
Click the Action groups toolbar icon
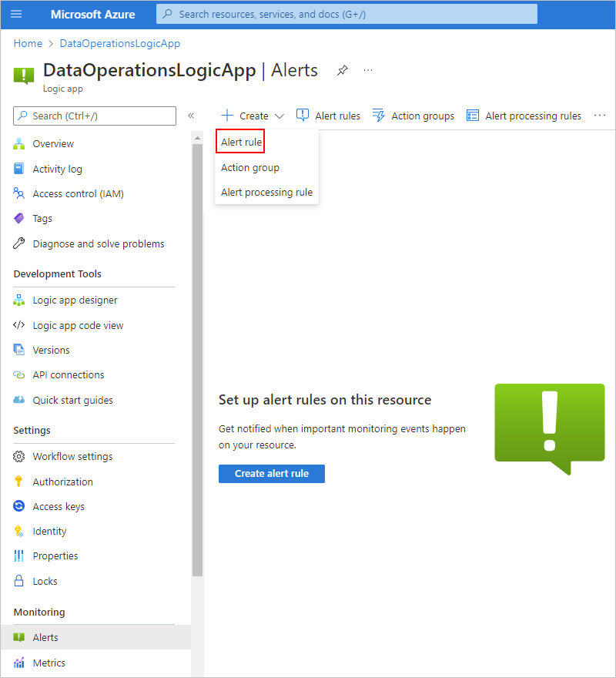point(379,116)
